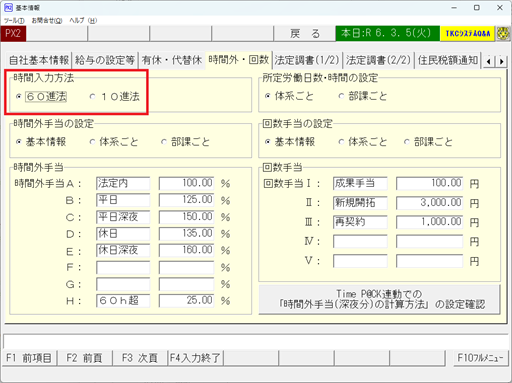Click the 戻る button

[304, 34]
